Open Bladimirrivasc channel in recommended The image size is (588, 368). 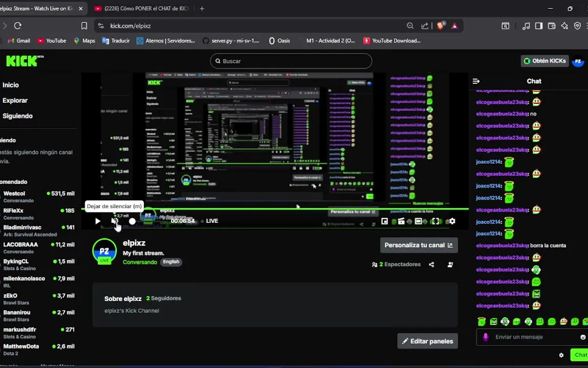tap(38, 231)
